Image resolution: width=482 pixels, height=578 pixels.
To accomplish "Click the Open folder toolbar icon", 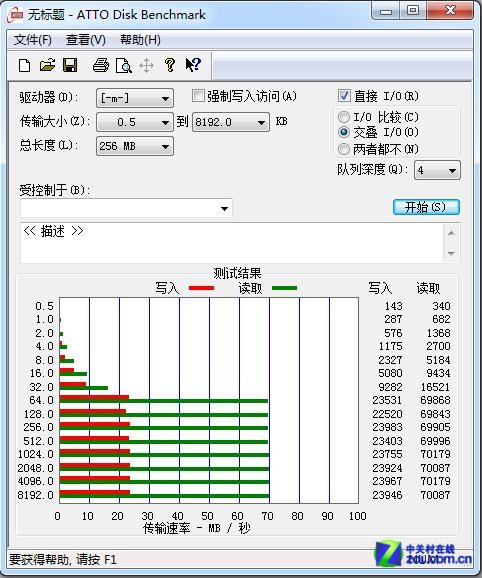I will [x=47, y=66].
